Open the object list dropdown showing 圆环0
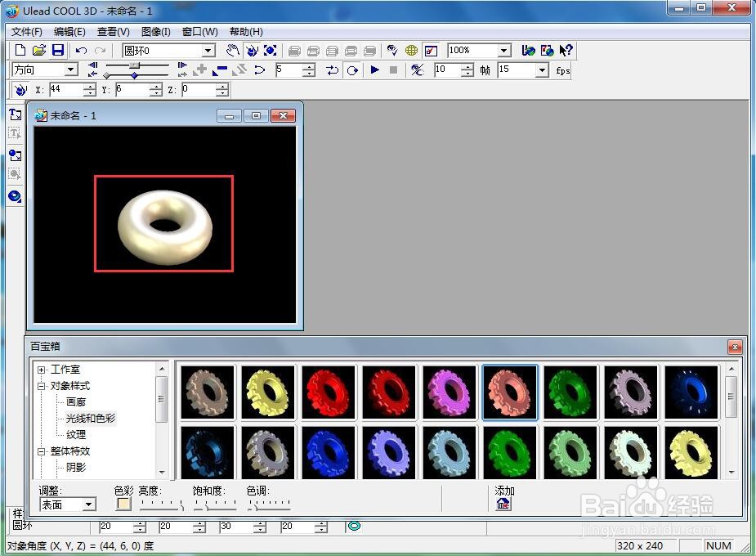756x556 pixels. (x=208, y=50)
